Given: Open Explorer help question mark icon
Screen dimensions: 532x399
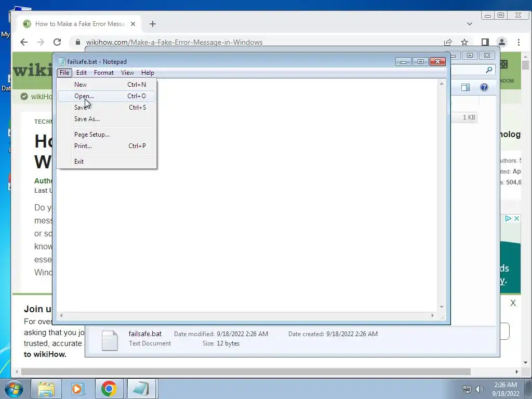Looking at the screenshot, I should click(484, 87).
